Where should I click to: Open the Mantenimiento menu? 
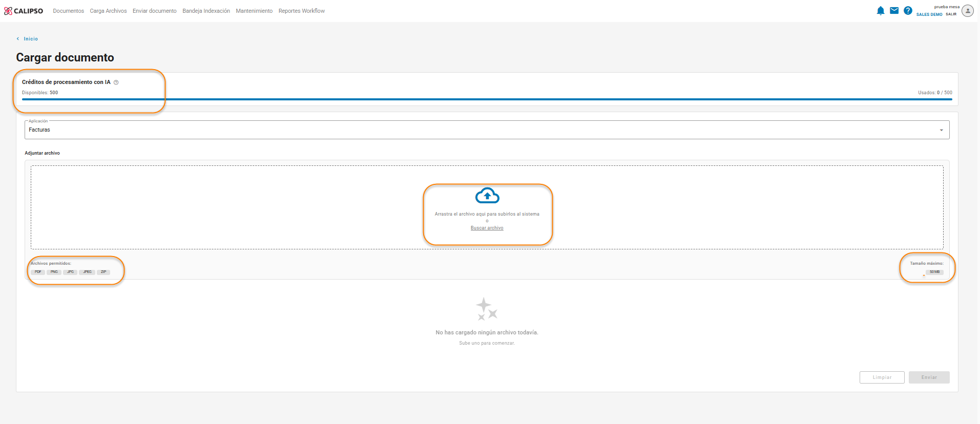tap(254, 11)
